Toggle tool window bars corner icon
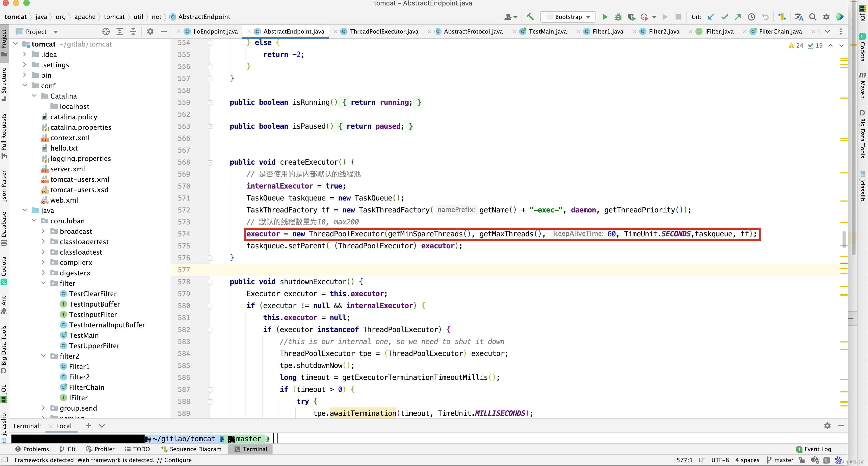Viewport: 868px width, 466px height. 5,460
